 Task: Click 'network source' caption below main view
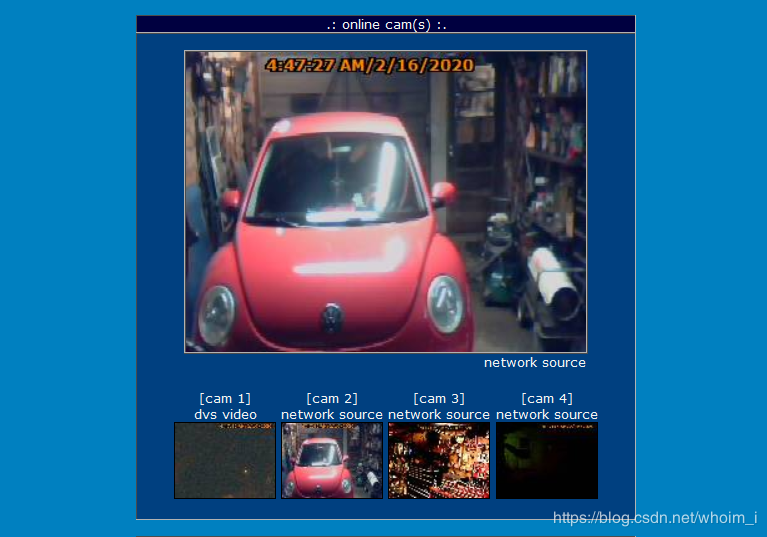[x=535, y=362]
